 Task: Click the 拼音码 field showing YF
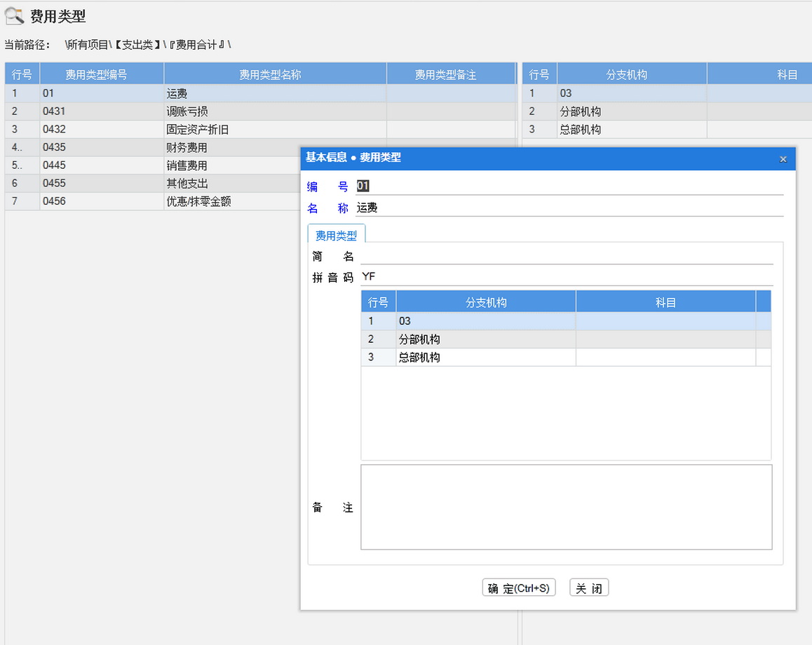click(566, 277)
